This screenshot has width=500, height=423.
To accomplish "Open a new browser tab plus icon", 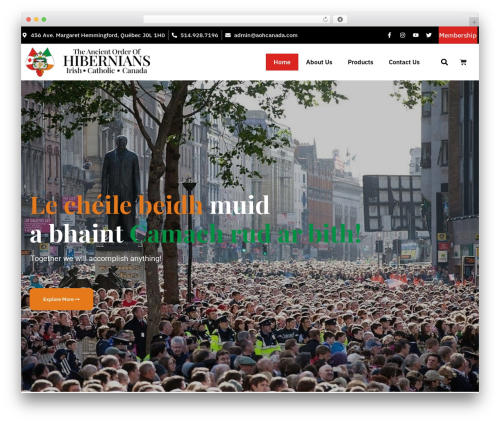I will coord(474,22).
